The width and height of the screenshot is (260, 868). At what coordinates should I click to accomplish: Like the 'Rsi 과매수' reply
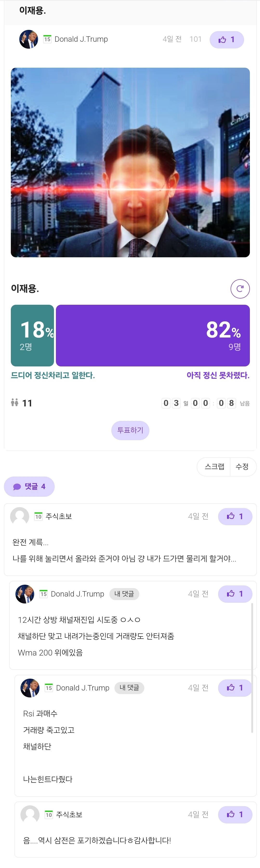(x=235, y=688)
